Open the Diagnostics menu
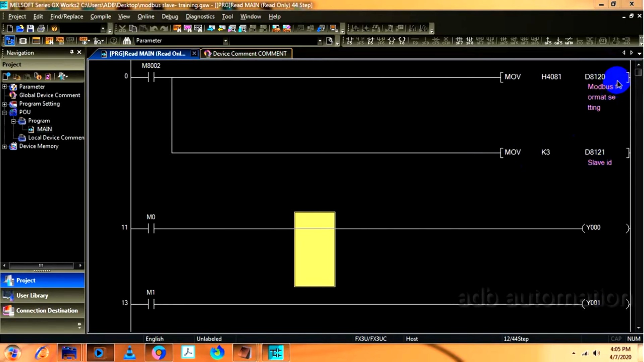The image size is (644, 362). (200, 16)
